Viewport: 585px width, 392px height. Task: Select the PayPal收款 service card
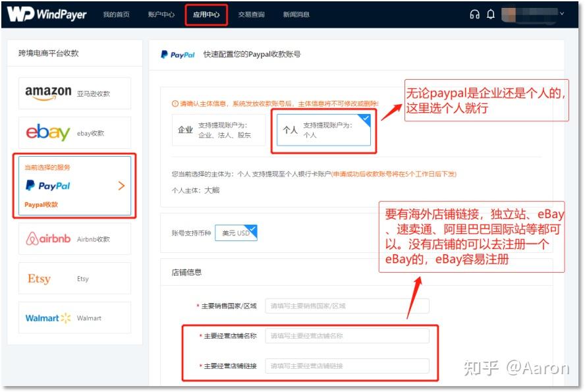tap(74, 186)
